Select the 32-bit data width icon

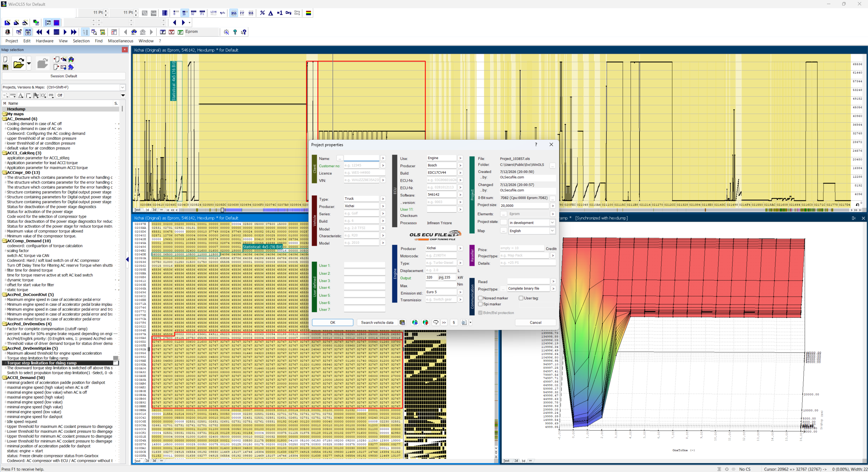(193, 13)
